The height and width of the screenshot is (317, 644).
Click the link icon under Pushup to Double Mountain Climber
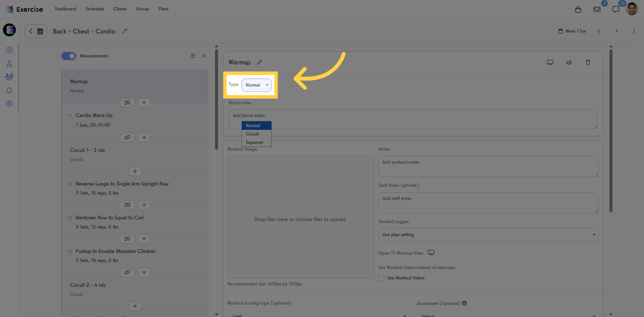(x=127, y=272)
